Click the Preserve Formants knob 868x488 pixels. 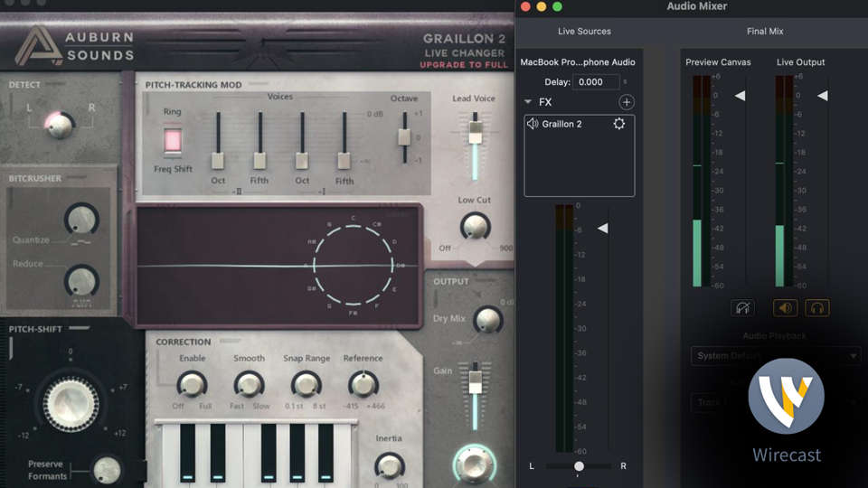tap(107, 470)
